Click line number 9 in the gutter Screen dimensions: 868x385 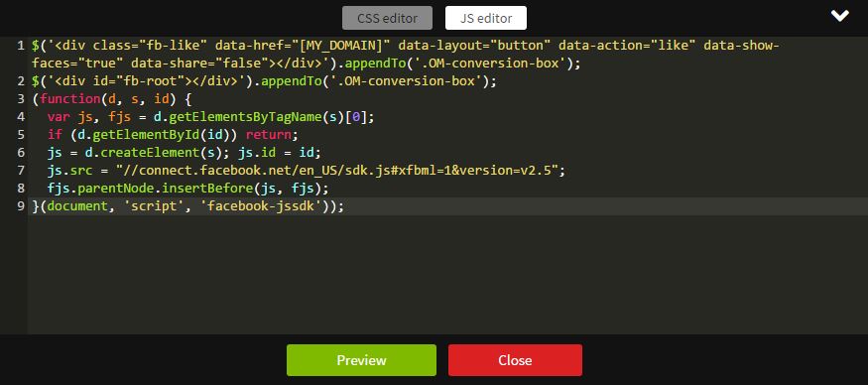[21, 206]
